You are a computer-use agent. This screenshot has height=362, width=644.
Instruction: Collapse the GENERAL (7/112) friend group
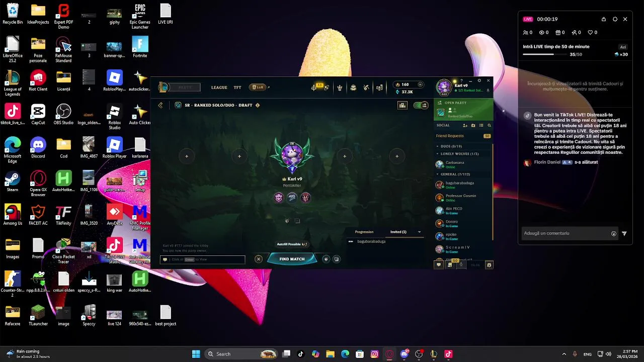(438, 174)
